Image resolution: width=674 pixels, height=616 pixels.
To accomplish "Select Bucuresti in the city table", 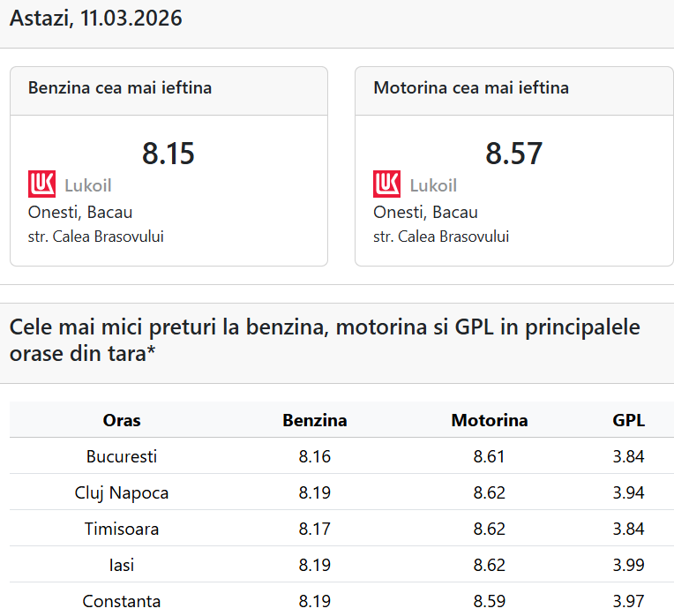I will (x=122, y=457).
